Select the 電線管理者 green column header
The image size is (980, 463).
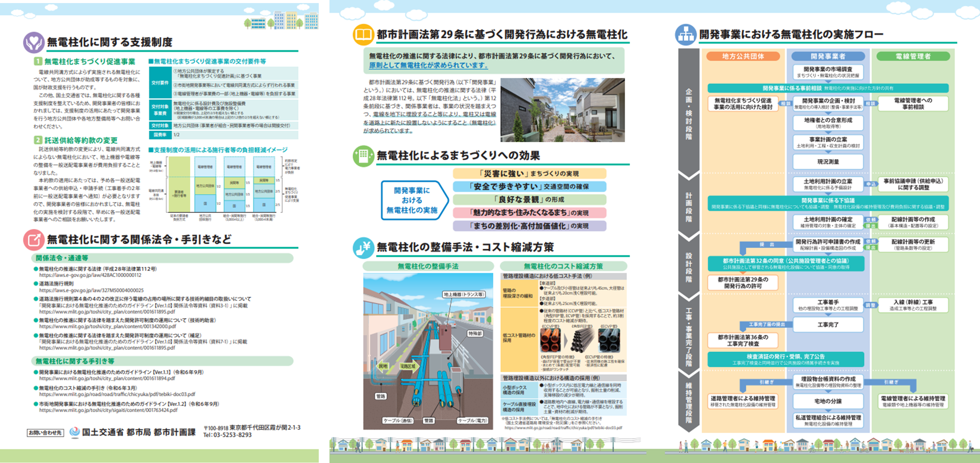click(x=913, y=56)
